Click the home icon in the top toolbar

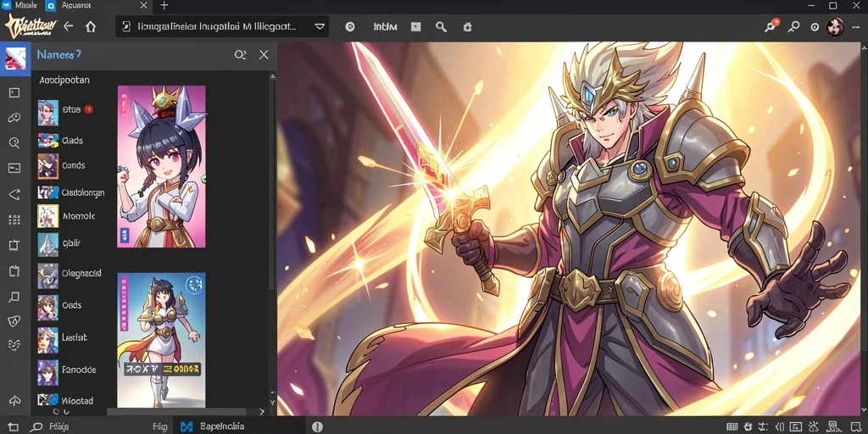pyautogui.click(x=91, y=26)
